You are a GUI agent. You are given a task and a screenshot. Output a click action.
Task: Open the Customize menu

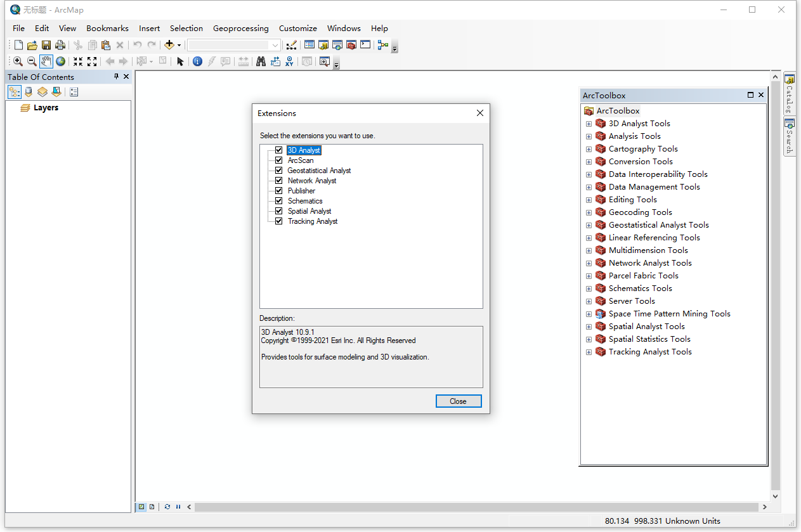pyautogui.click(x=297, y=29)
